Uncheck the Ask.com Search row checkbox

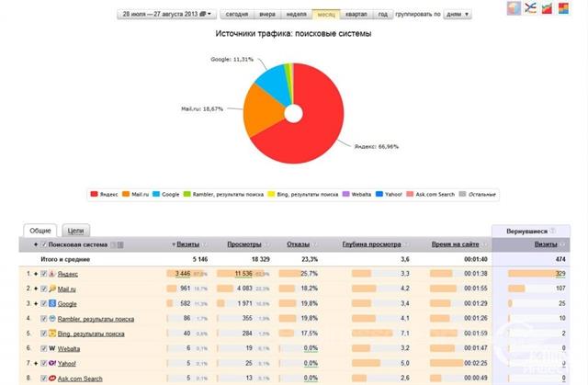(x=43, y=379)
